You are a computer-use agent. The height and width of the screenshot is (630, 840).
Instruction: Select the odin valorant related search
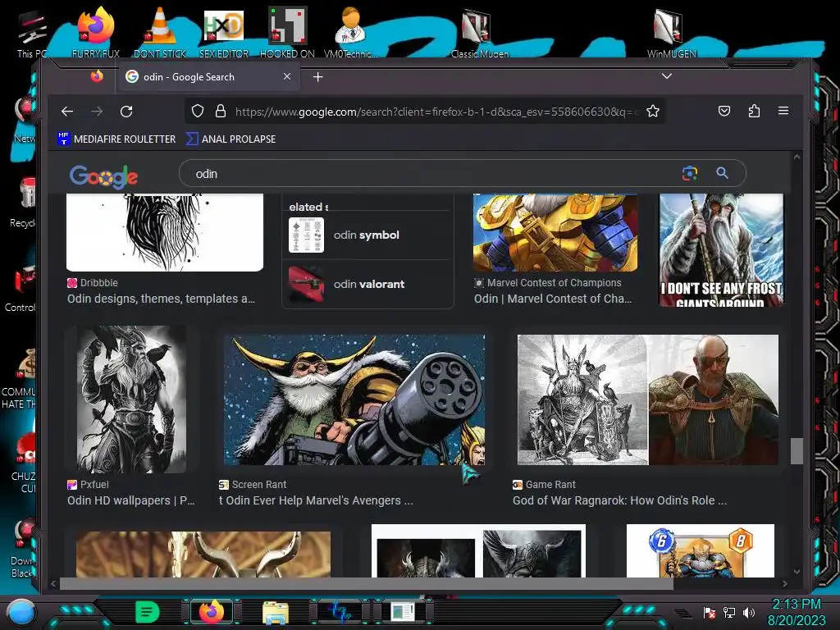point(367,284)
